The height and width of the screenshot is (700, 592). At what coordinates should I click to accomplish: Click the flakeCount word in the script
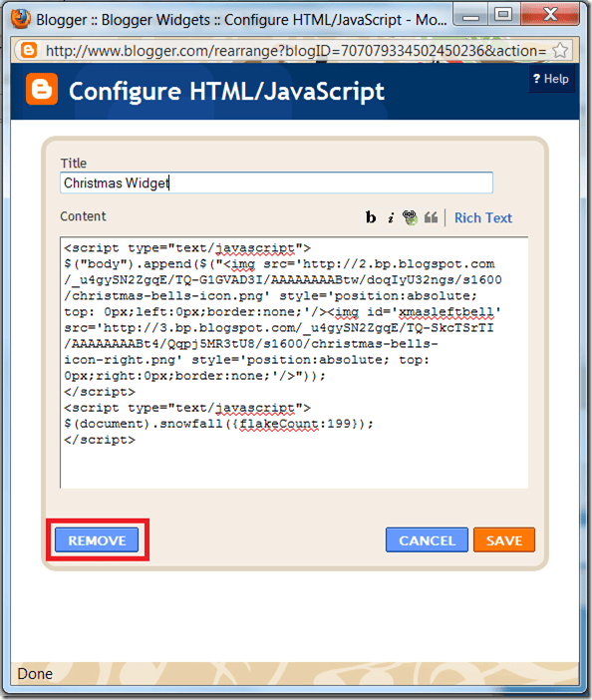pos(279,423)
